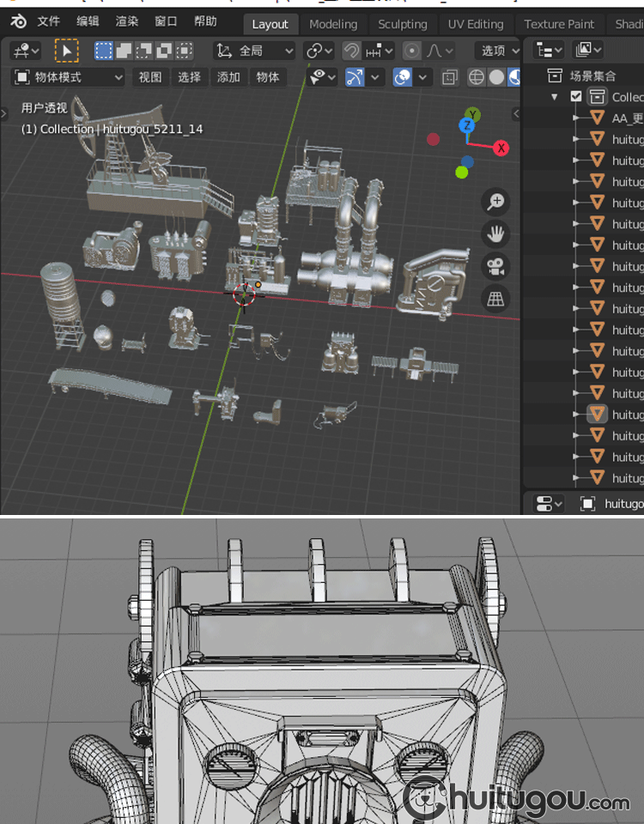Select the tweak arrow select tool
Image resolution: width=644 pixels, height=824 pixels.
coord(66,51)
